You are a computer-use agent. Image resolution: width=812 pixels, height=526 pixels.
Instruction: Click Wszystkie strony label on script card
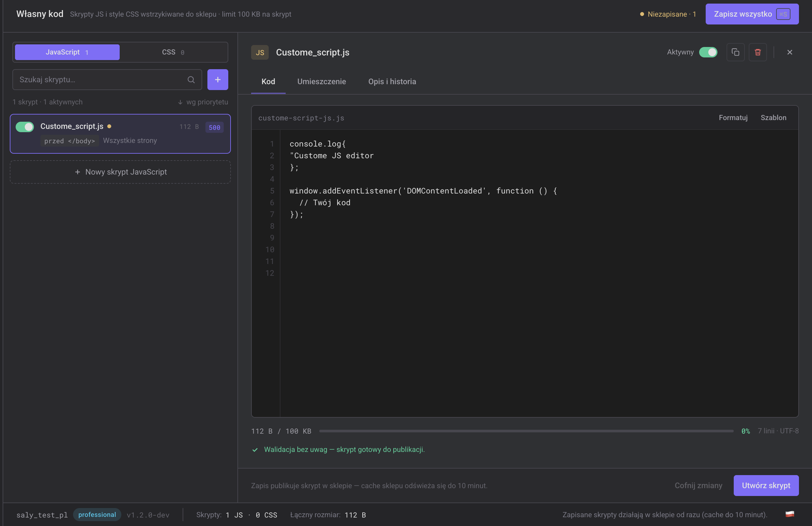point(130,141)
